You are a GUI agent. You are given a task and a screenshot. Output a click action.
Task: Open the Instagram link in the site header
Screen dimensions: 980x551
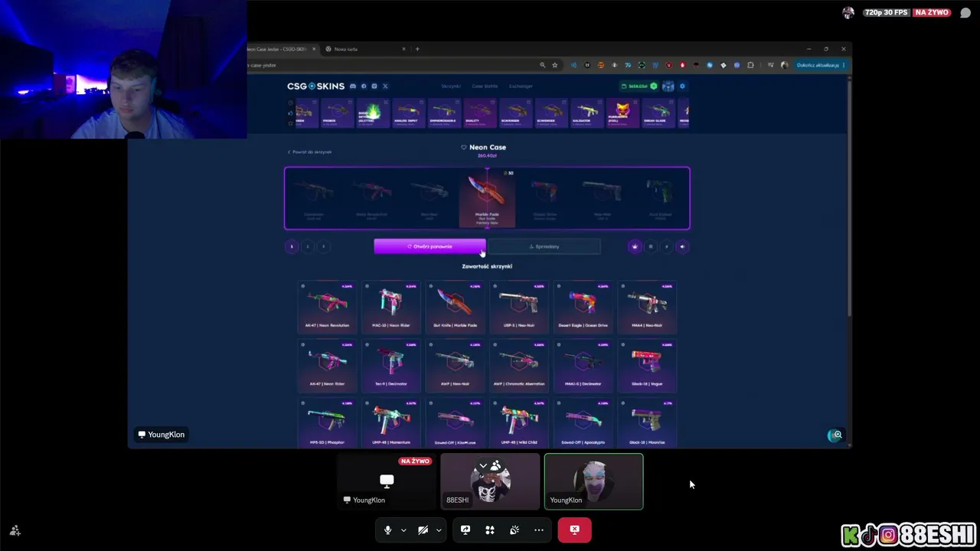[x=374, y=86]
